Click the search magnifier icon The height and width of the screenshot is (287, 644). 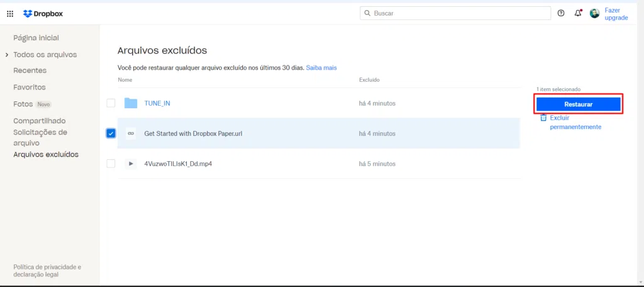367,13
